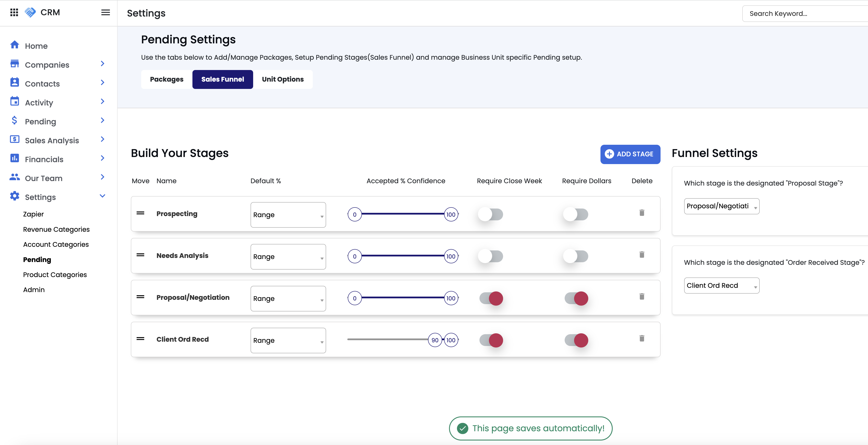The width and height of the screenshot is (868, 445).
Task: Open the apps grid launcher icon
Action: point(14,12)
